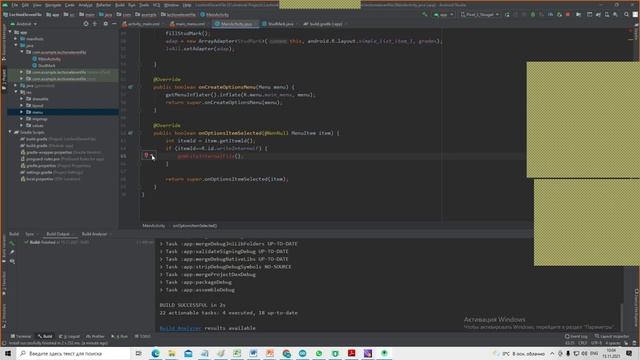Click the pin icon in Build panel
The width and height of the screenshot is (640, 360).
click(x=12, y=252)
